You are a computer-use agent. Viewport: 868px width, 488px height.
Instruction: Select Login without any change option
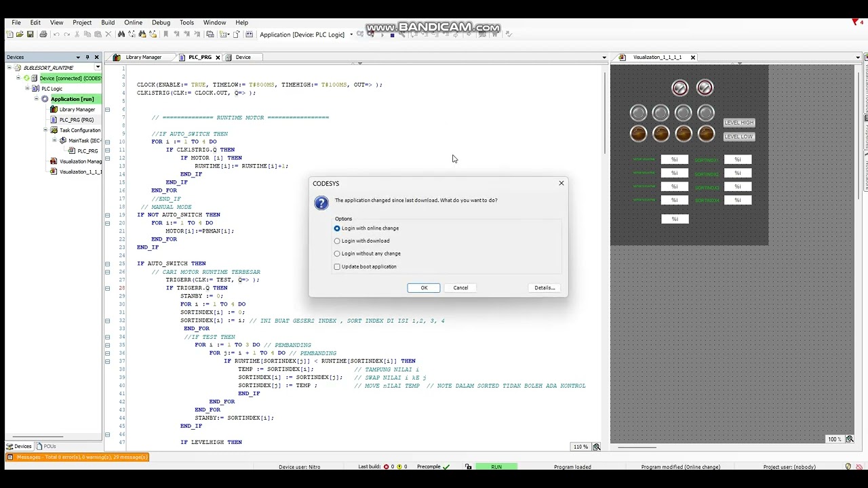coord(337,253)
